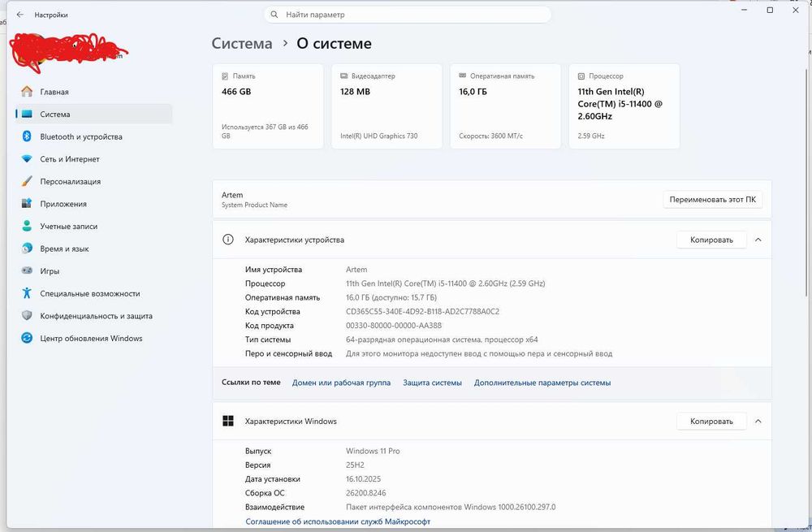Open Специальные возможности settings
This screenshot has height=532, width=812.
pos(93,293)
